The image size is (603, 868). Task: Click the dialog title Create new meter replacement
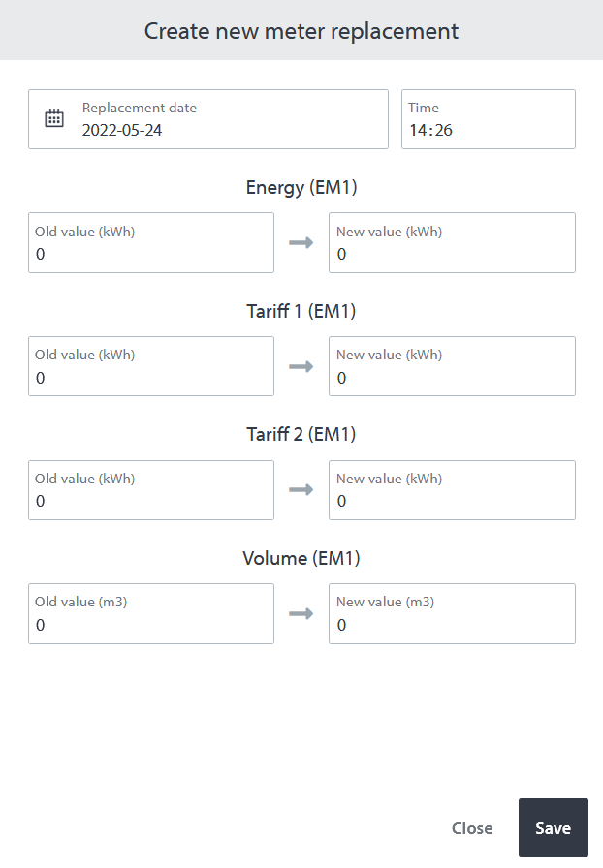(301, 31)
